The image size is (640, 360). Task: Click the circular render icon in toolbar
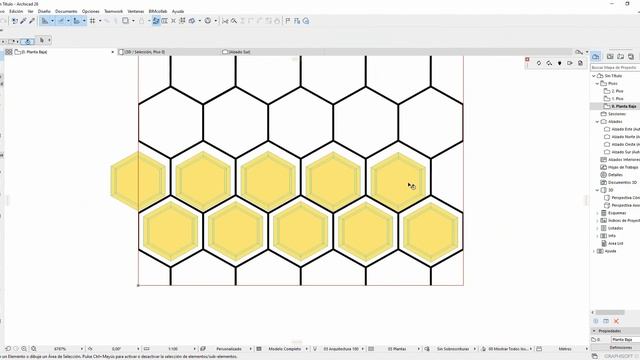pos(208,21)
